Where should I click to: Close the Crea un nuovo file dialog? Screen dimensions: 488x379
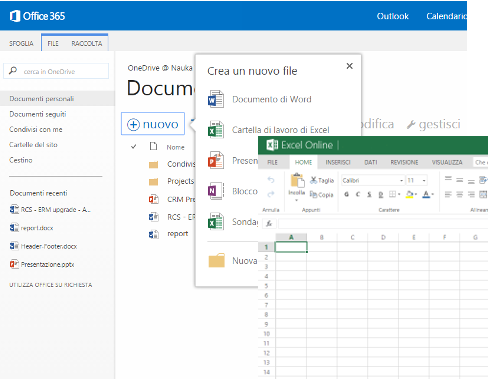point(349,66)
